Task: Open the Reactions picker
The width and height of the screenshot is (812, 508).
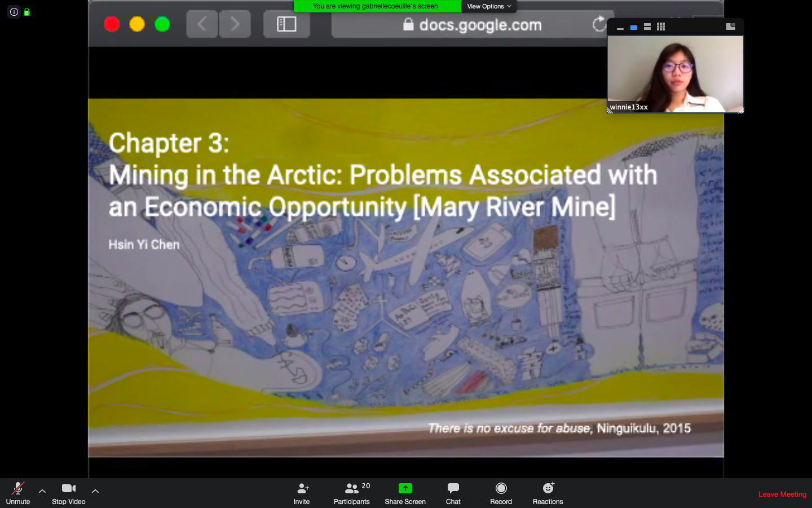Action: [x=548, y=493]
